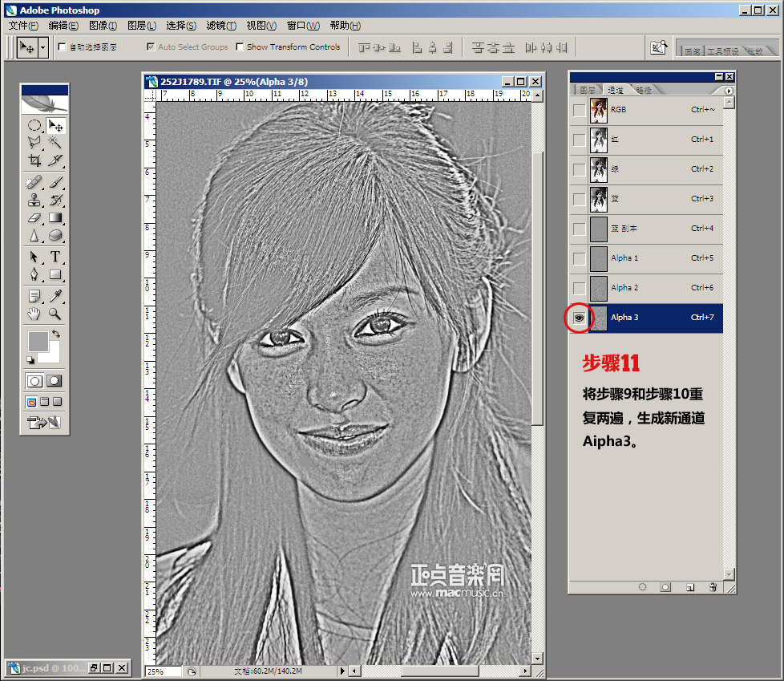Switch to the 图层 (Layers) tab
The height and width of the screenshot is (681, 784).
[588, 91]
